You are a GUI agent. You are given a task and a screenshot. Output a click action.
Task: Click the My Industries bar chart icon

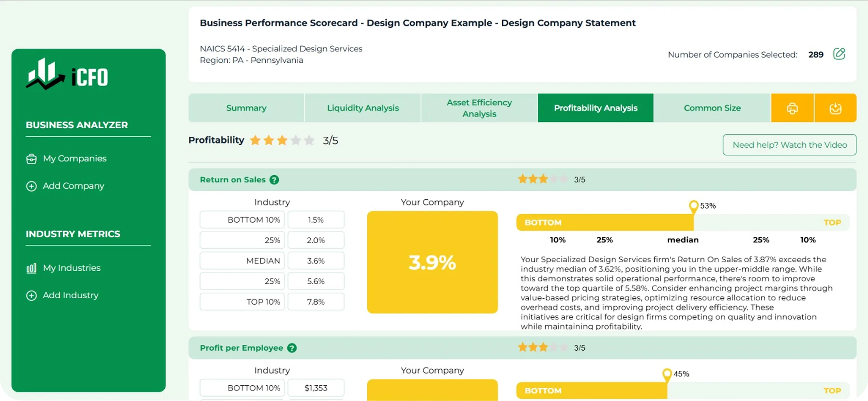click(x=31, y=268)
